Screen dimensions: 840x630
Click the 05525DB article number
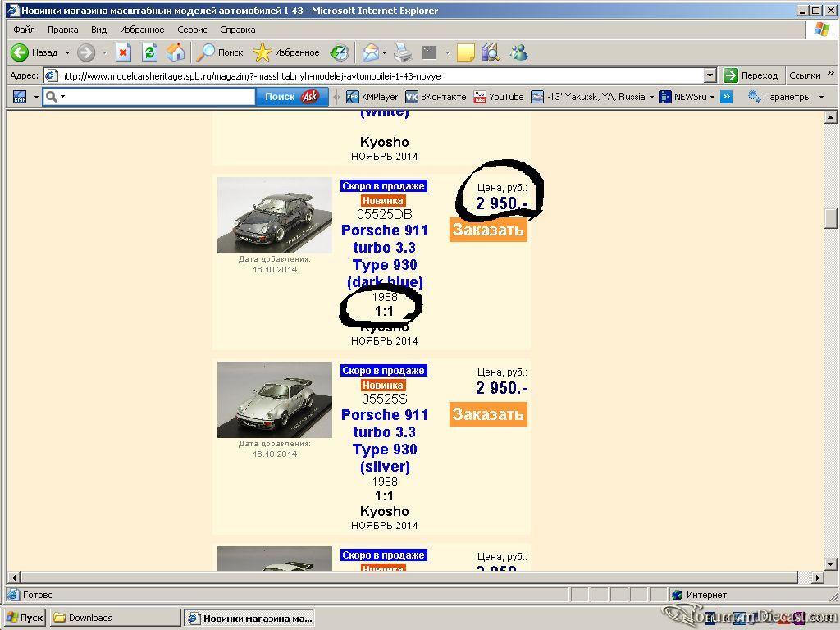[385, 214]
